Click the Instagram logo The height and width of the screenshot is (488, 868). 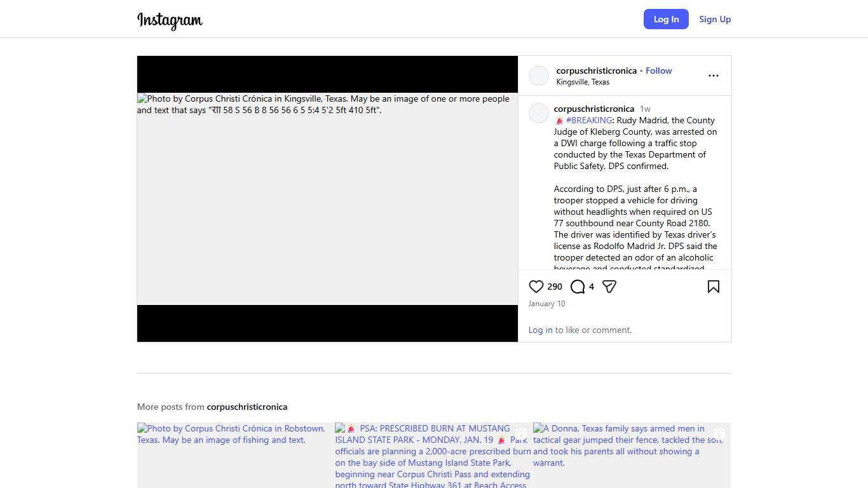point(170,20)
